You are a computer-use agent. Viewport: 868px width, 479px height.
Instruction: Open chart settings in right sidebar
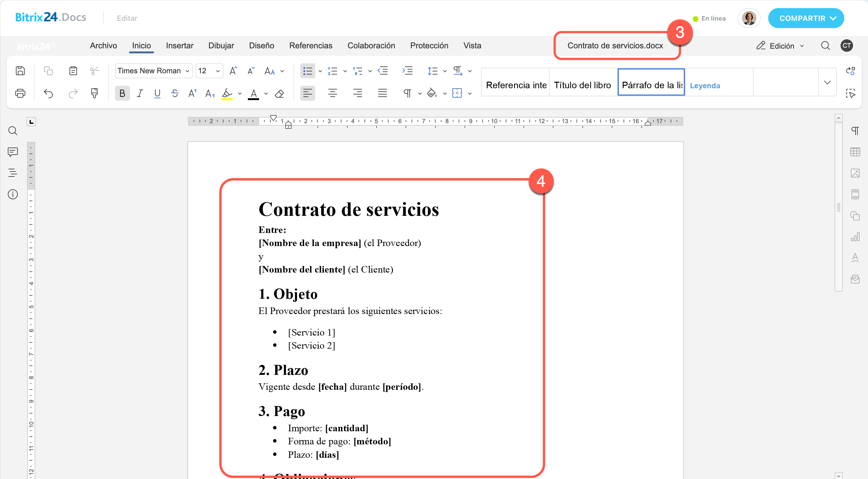tap(855, 237)
